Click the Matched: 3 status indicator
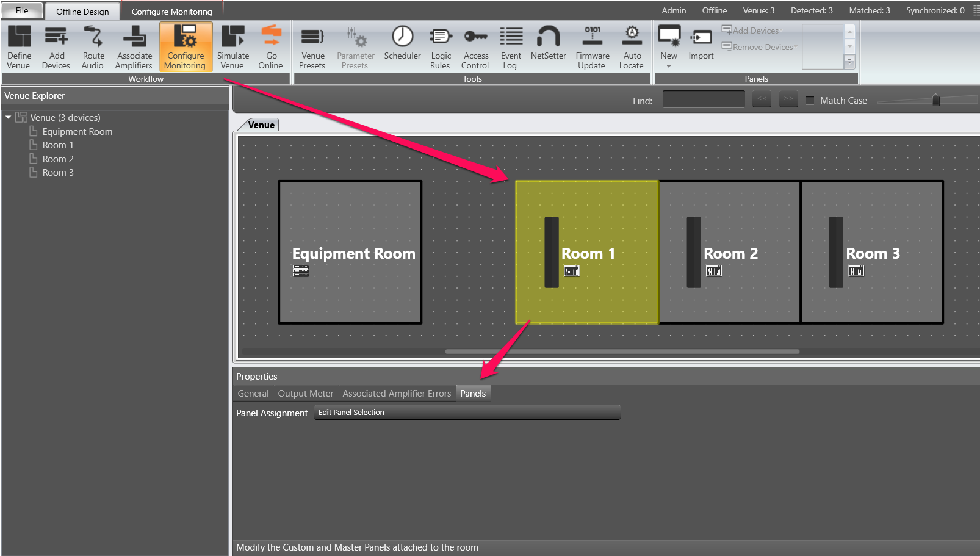Screen dimensions: 980x556 pos(870,10)
